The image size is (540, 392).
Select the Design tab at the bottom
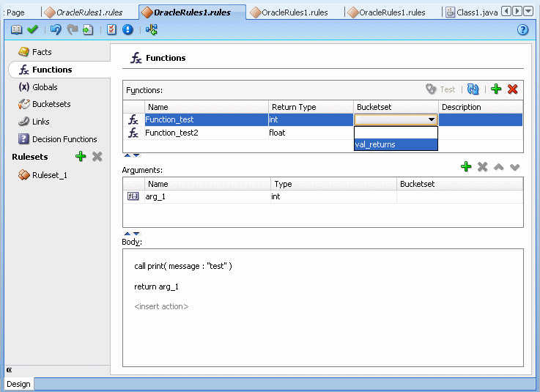click(x=18, y=384)
